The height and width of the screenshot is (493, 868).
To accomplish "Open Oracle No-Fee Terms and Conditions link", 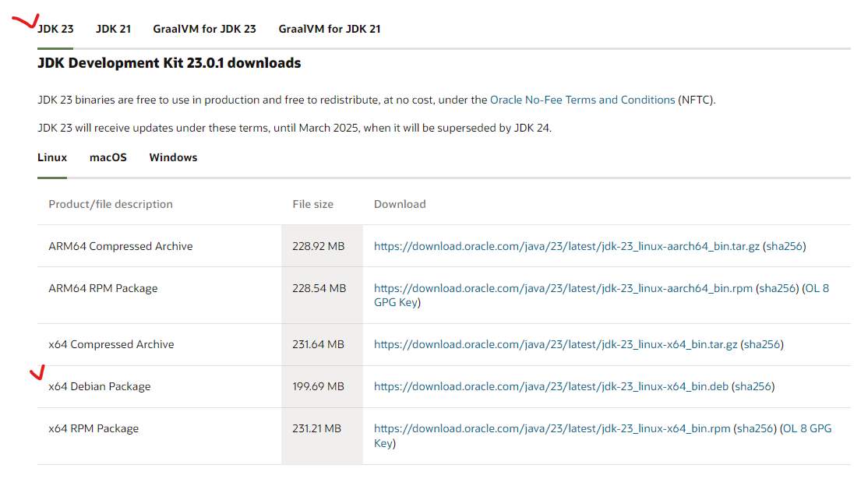I will pyautogui.click(x=582, y=100).
